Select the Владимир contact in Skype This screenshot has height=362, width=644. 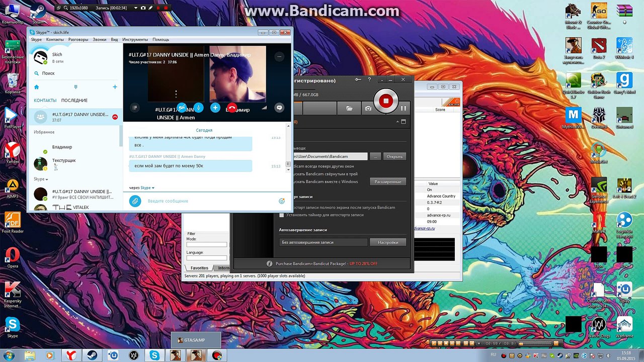(x=75, y=147)
